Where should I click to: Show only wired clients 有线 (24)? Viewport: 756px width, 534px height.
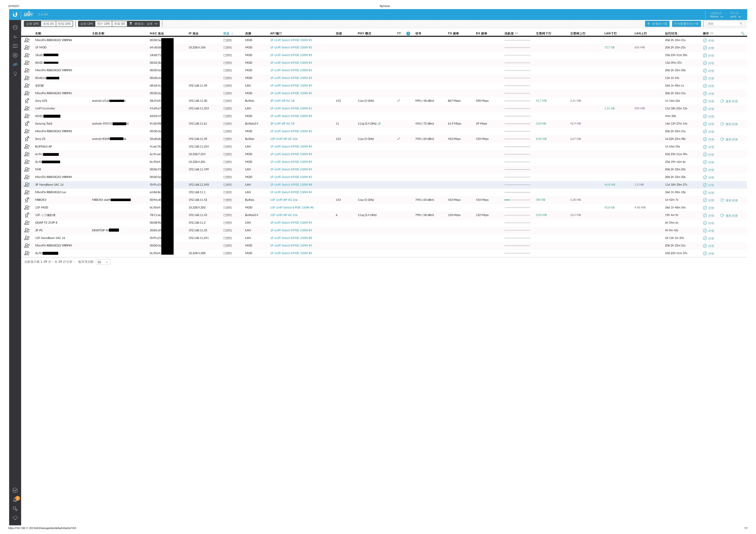click(64, 24)
